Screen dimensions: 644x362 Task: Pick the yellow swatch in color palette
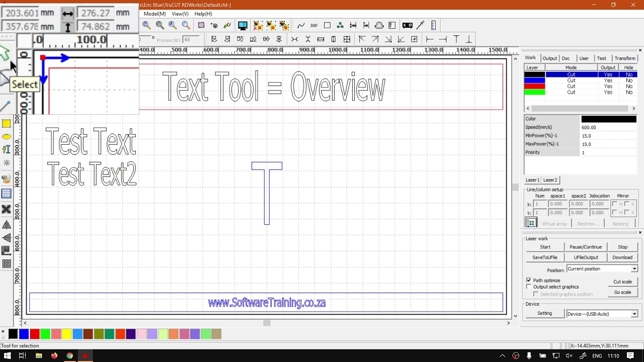coord(66,334)
